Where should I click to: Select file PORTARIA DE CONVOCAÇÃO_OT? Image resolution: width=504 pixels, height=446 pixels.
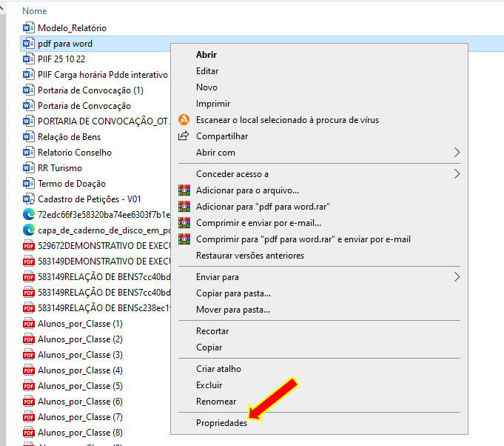(x=104, y=122)
